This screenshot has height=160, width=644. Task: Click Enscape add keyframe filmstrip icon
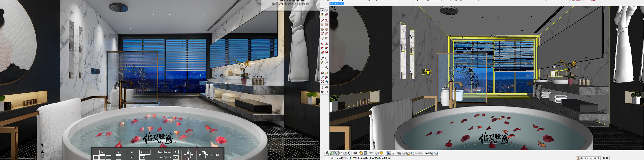pos(399,153)
